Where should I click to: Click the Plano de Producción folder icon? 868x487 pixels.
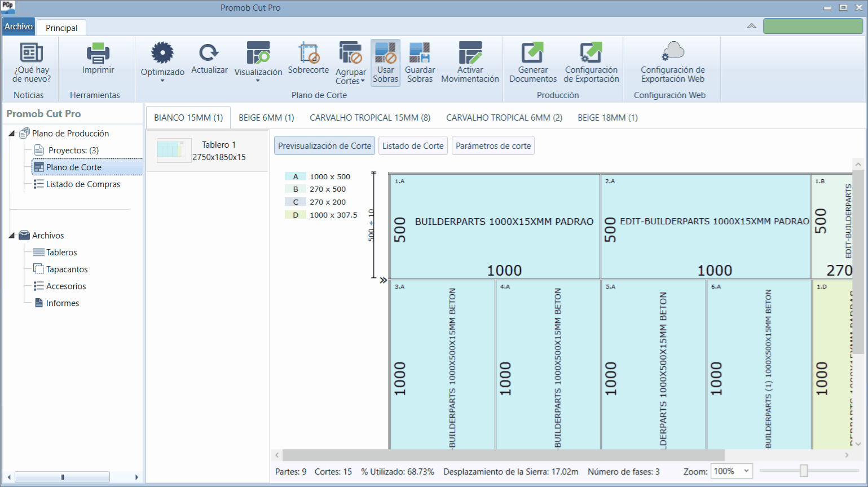[x=24, y=133]
